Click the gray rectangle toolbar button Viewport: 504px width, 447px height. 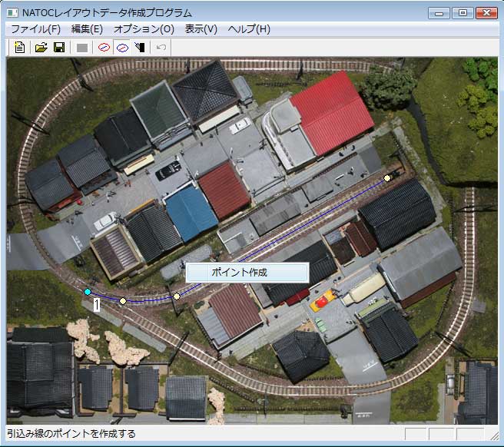(82, 48)
